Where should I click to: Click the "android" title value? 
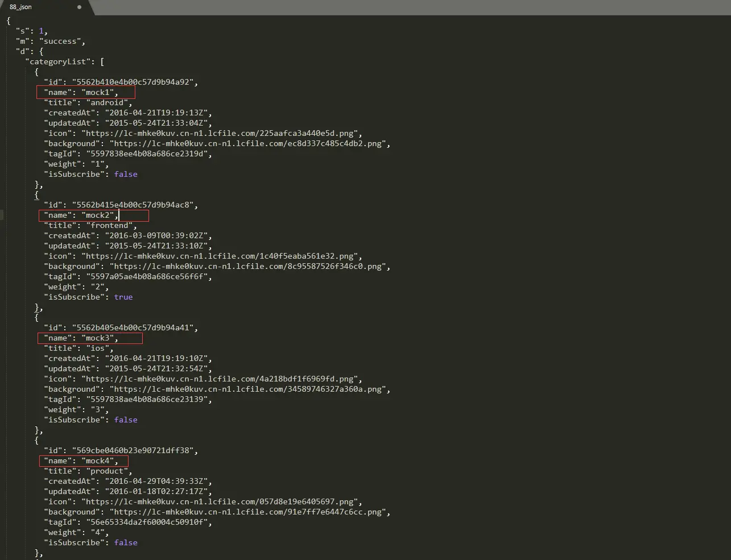(x=107, y=103)
